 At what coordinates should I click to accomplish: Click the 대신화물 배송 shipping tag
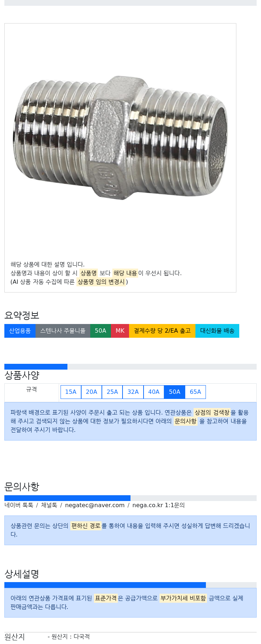point(217,331)
